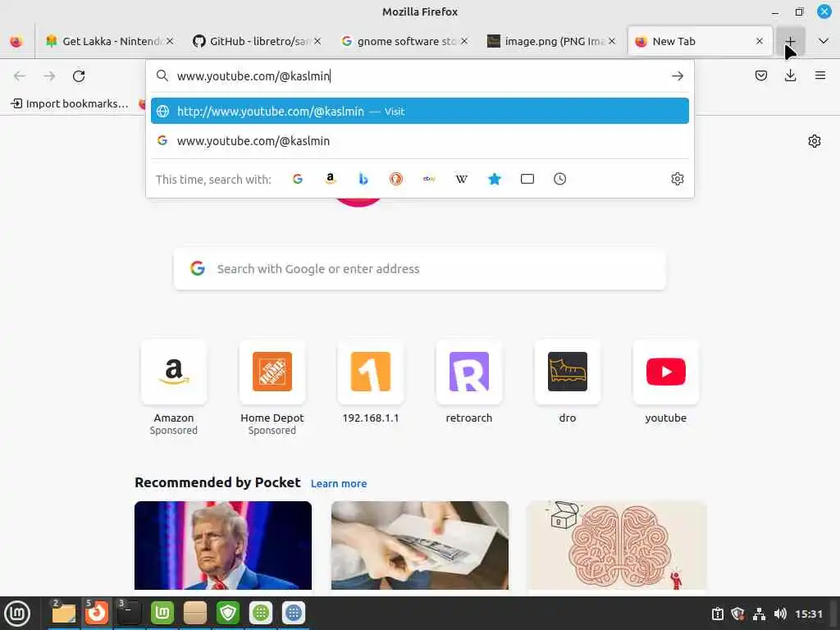Search bookmarks using the star icon
Image resolution: width=840 pixels, height=630 pixels.
click(x=495, y=179)
